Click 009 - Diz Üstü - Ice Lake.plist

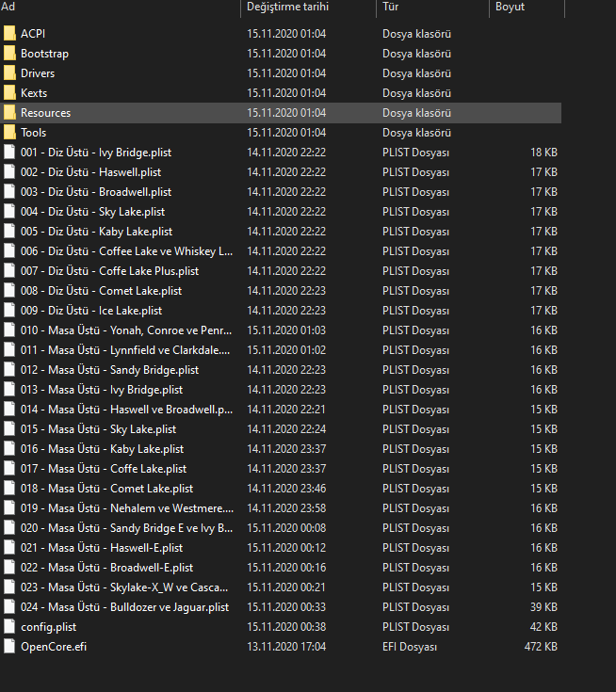pos(91,311)
